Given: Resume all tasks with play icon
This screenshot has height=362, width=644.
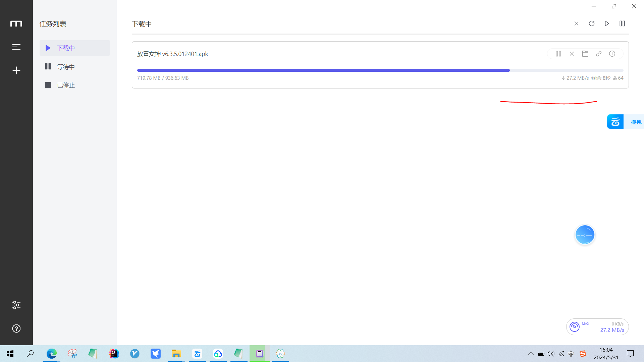Looking at the screenshot, I should [x=607, y=23].
